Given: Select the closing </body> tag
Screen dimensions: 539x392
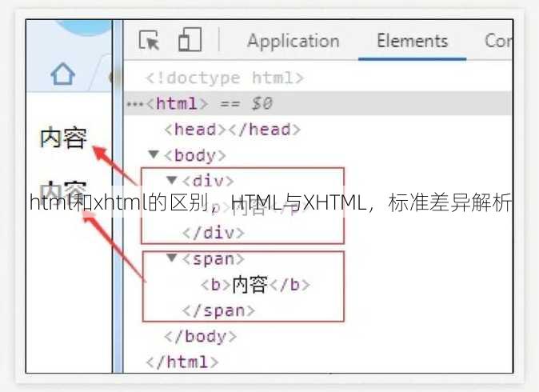Looking at the screenshot, I should (x=201, y=336).
